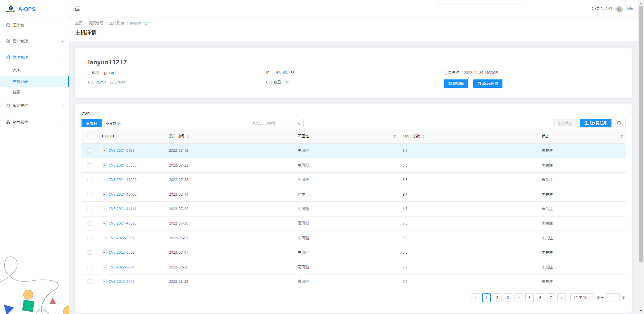
Task: Select the checkbox for CVE-2022-0891
Action: [90, 267]
